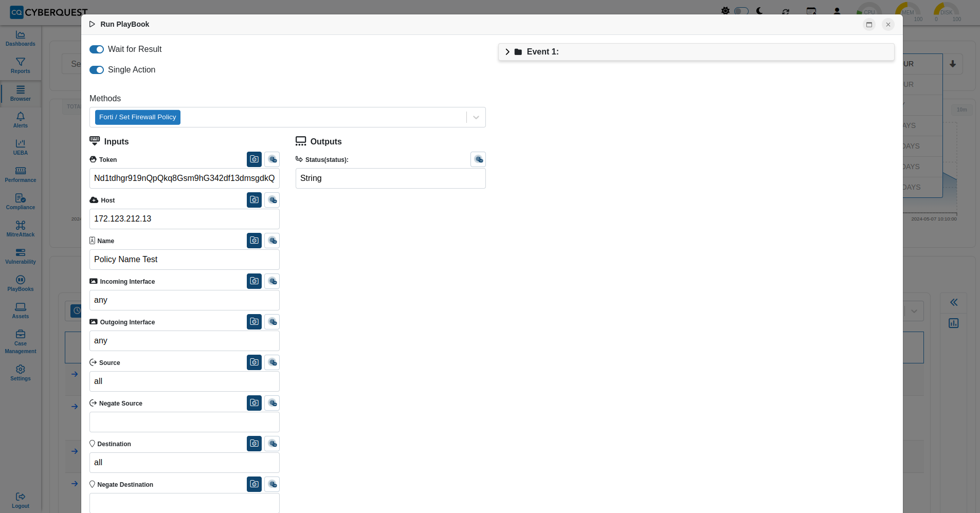Open Compliance in the sidebar
980x513 pixels.
click(21, 202)
